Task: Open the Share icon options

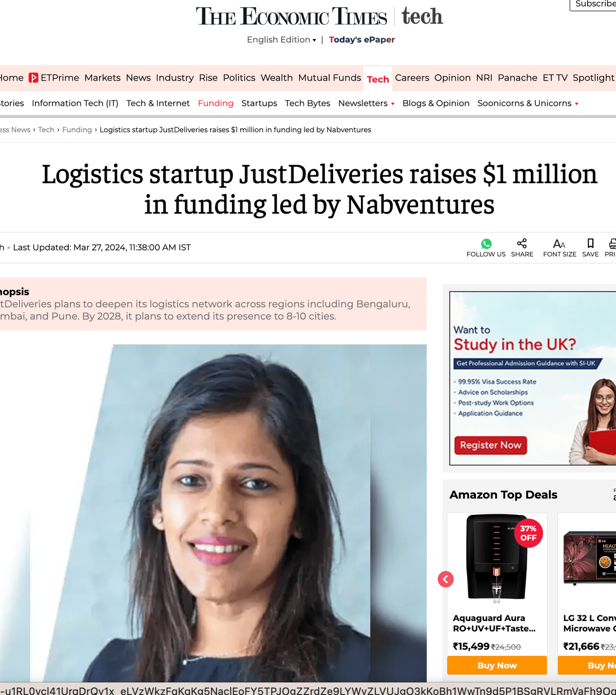Action: [x=522, y=243]
